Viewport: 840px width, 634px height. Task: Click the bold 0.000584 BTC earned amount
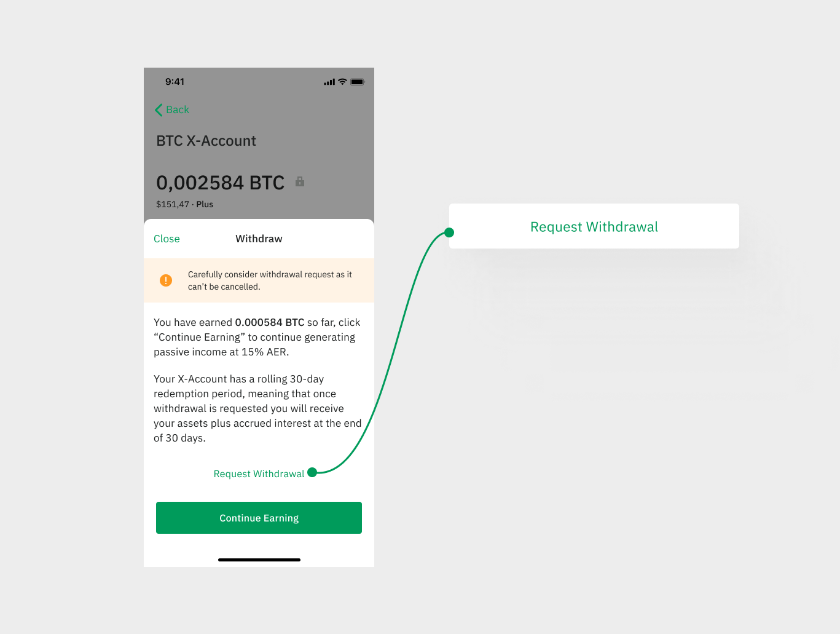tap(270, 322)
